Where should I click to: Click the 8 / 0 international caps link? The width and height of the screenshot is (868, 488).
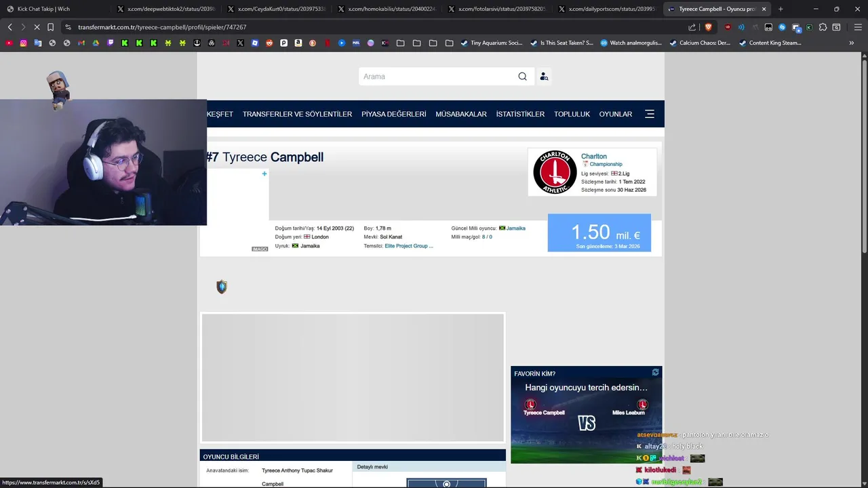tap(487, 237)
